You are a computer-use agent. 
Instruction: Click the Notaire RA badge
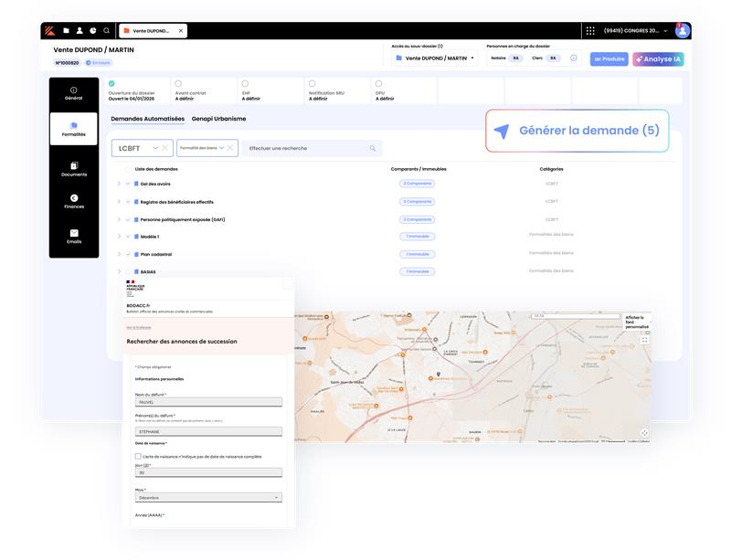coord(515,58)
